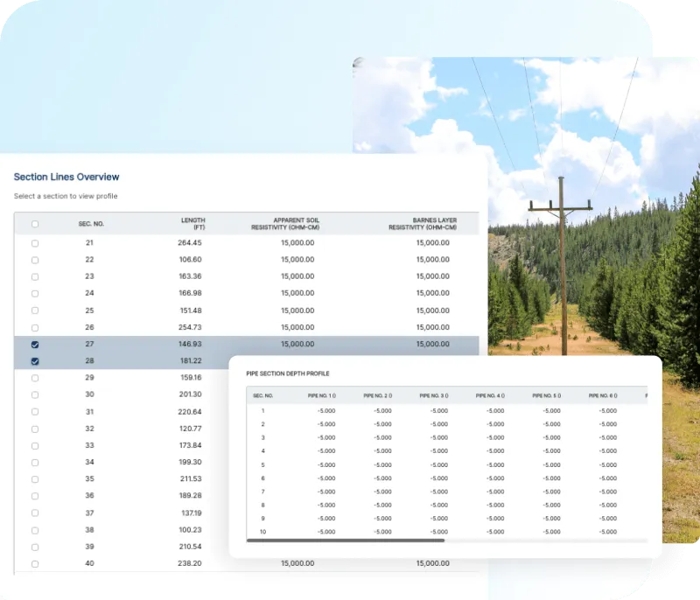
Task: Click the PIPE NO. 3 column header
Action: click(434, 395)
